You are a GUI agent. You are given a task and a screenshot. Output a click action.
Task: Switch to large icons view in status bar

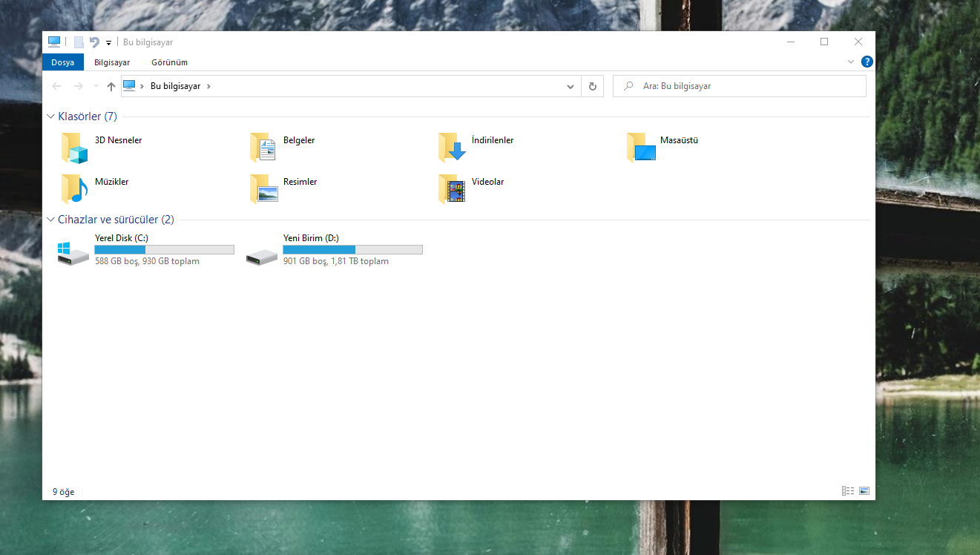click(x=864, y=491)
